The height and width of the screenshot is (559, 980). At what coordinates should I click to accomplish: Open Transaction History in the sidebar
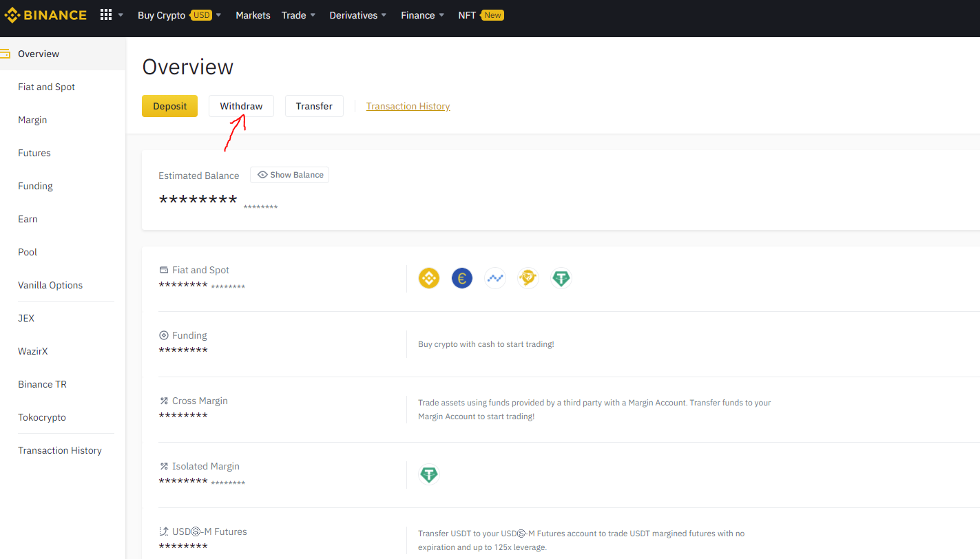pos(60,450)
